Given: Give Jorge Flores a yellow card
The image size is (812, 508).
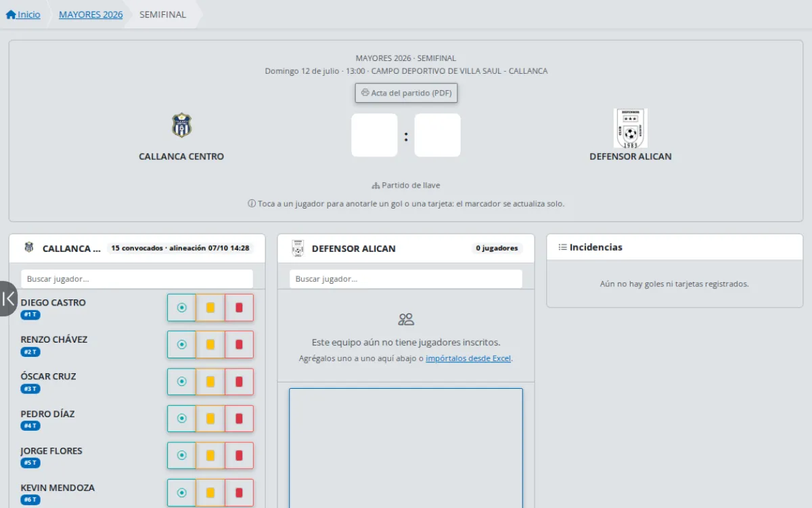Looking at the screenshot, I should [210, 456].
